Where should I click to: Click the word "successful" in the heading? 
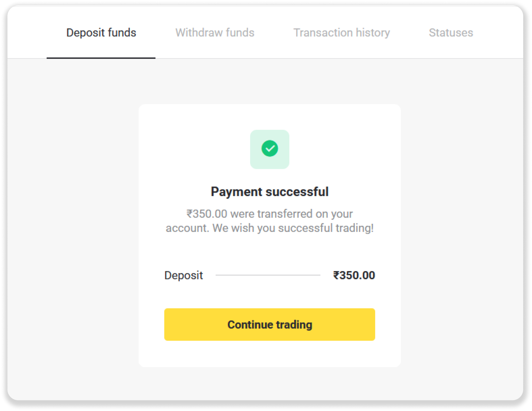[297, 192]
